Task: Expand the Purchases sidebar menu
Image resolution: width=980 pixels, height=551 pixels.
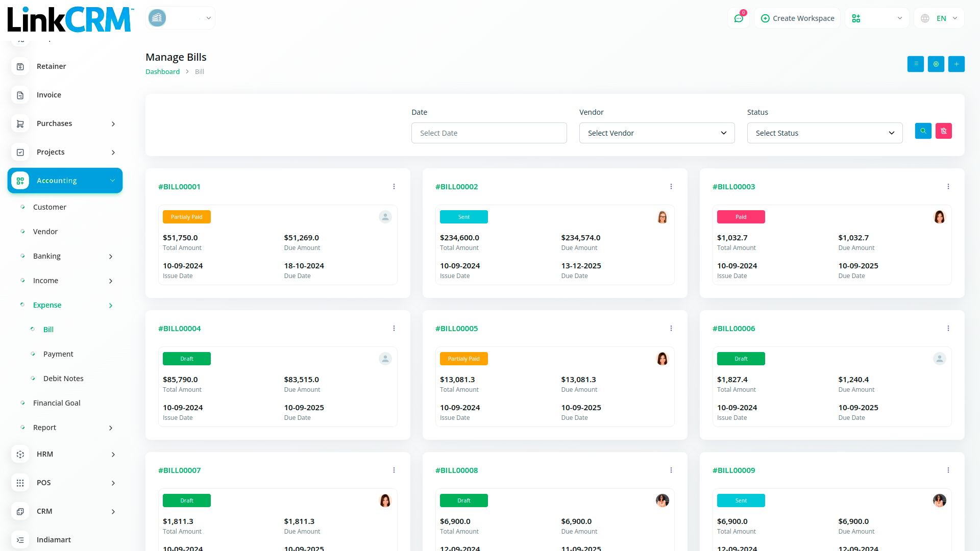Action: click(113, 124)
